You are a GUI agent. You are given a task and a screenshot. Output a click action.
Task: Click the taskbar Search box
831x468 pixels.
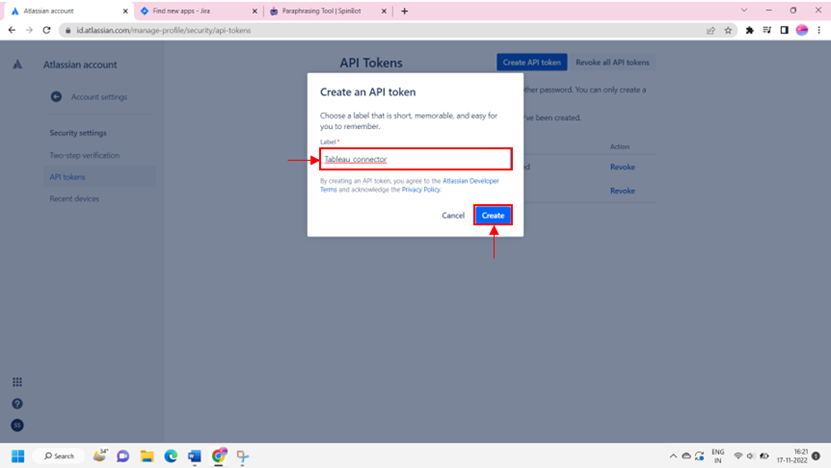[59, 456]
